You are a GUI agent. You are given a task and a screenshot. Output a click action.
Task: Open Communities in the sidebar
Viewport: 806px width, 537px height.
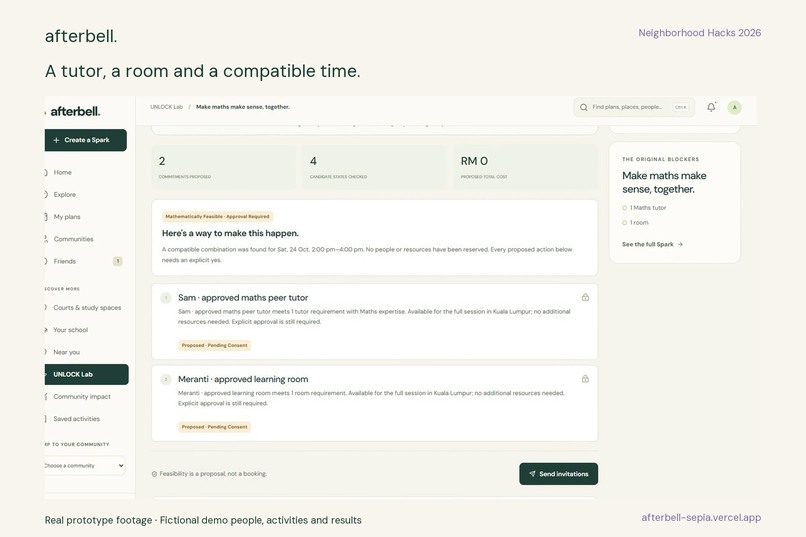[73, 239]
